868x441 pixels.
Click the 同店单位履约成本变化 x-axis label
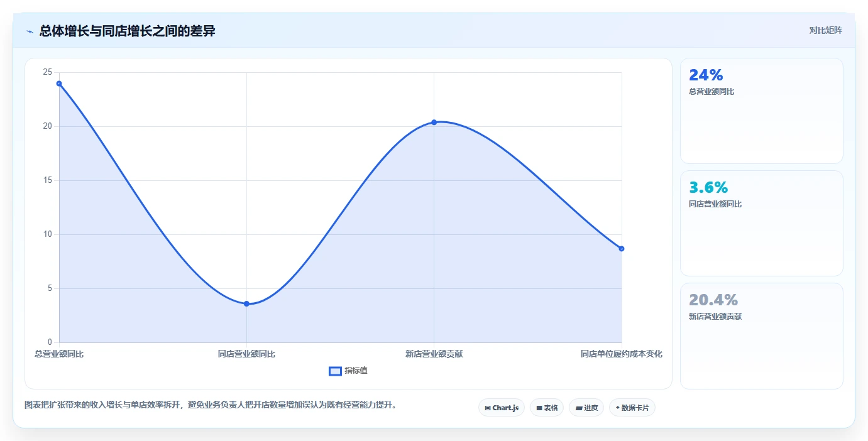pyautogui.click(x=621, y=354)
